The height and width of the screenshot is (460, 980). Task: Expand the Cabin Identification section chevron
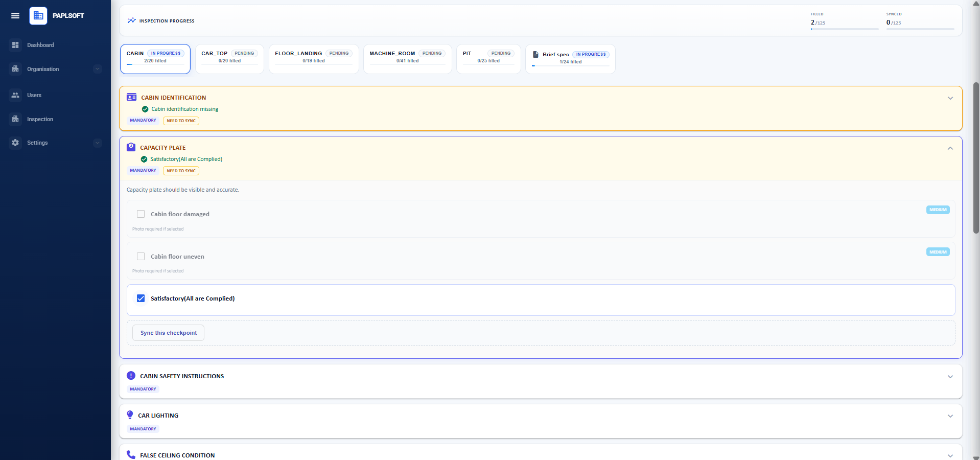pos(950,98)
